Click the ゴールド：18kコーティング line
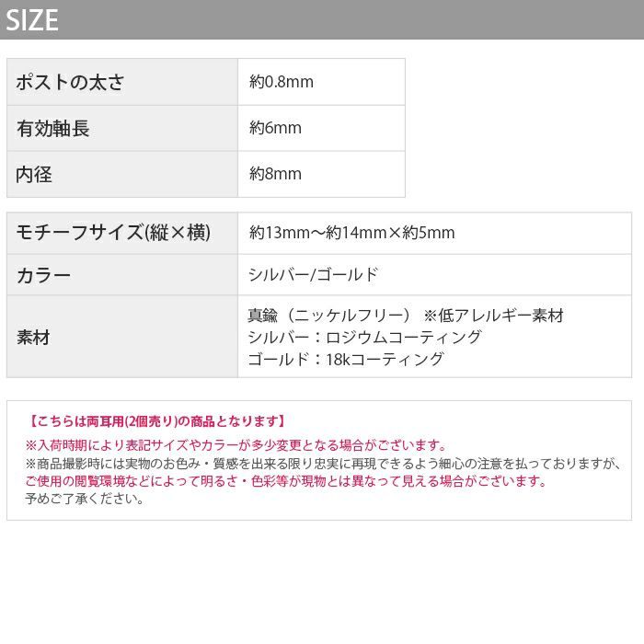The width and height of the screenshot is (644, 644). tap(346, 360)
